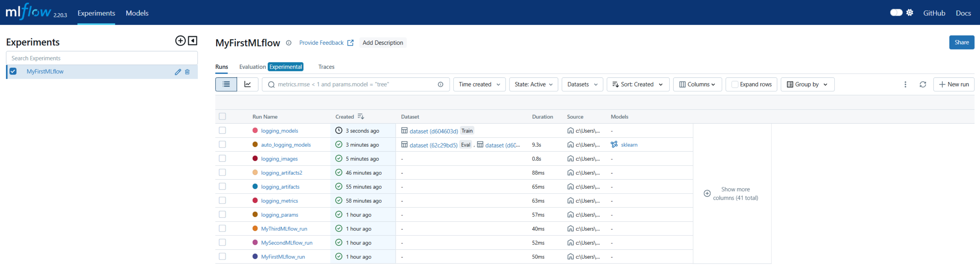Open the GitHub link

pyautogui.click(x=934, y=13)
